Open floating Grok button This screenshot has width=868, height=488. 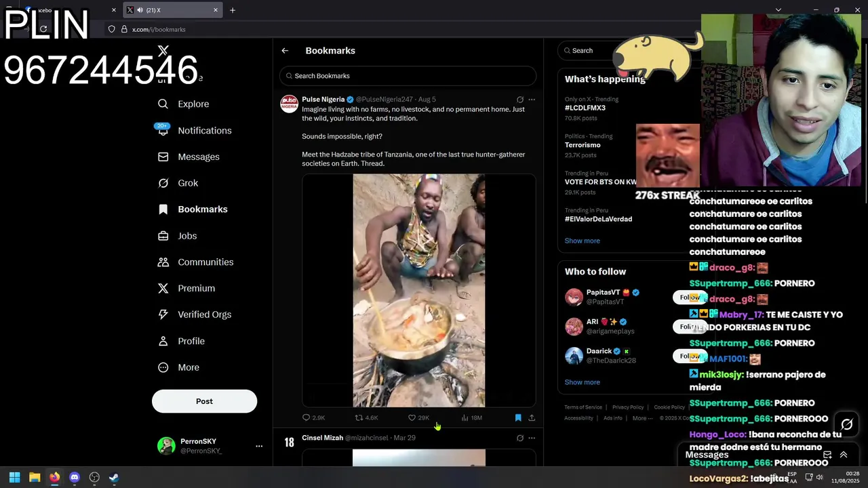coord(846,425)
